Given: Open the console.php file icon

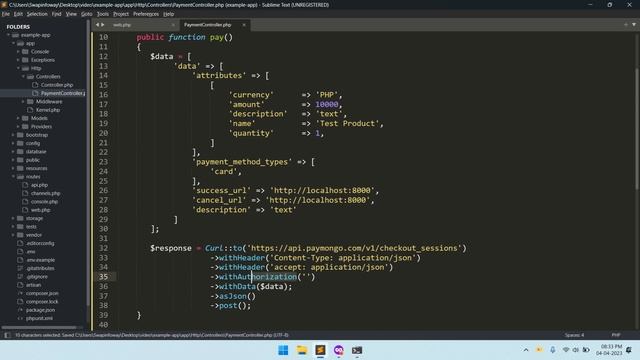Looking at the screenshot, I should [x=25, y=202].
